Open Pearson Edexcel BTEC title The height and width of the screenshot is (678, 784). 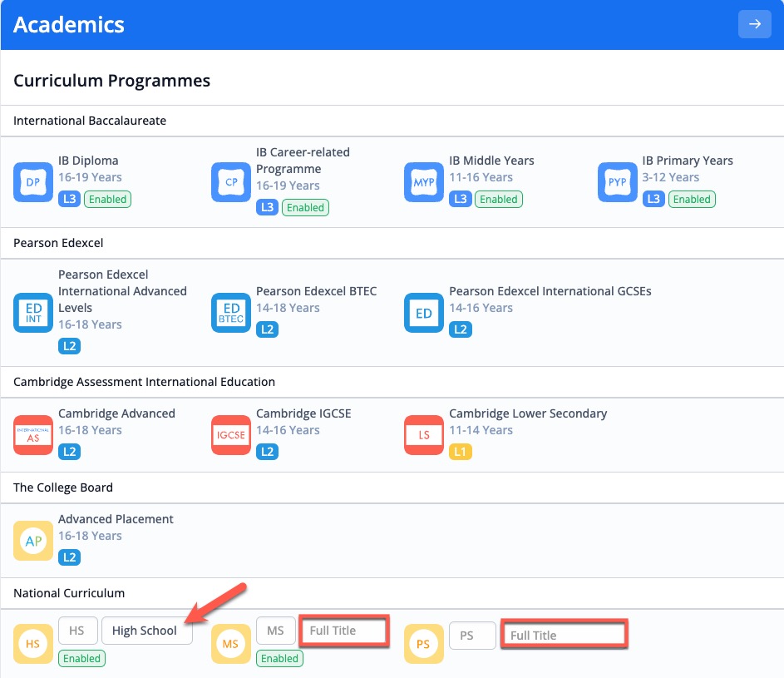tap(317, 291)
